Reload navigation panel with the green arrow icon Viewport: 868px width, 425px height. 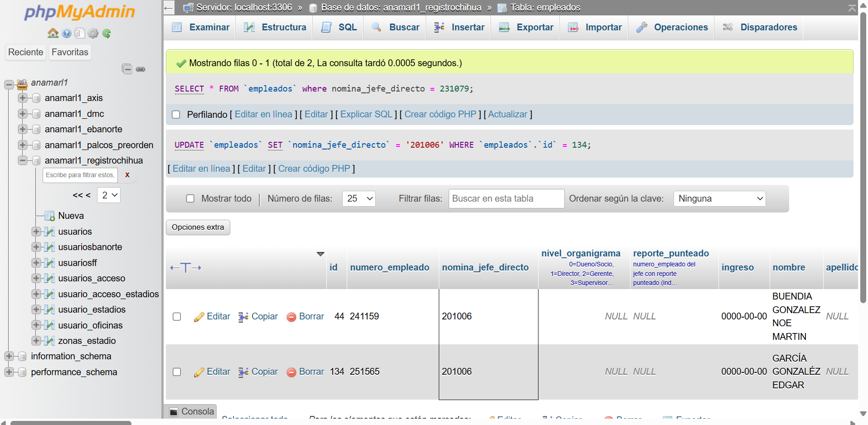click(107, 33)
